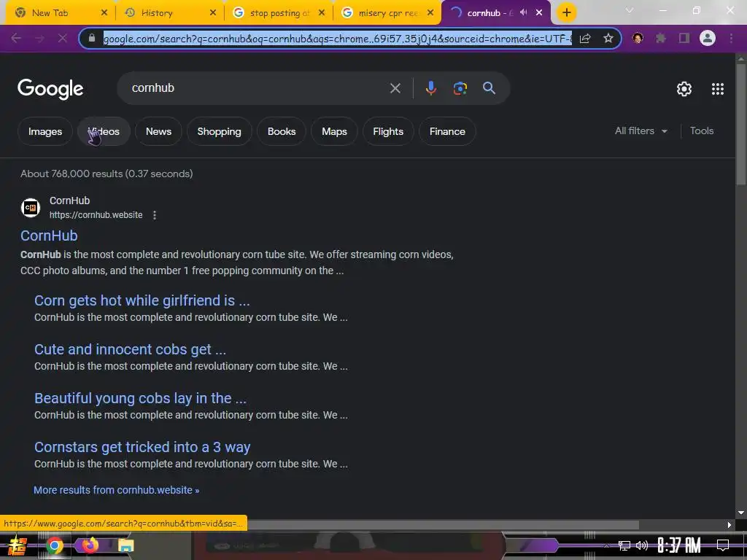
Task: Open the taskbar clock showing 8:37 AM
Action: 679,545
